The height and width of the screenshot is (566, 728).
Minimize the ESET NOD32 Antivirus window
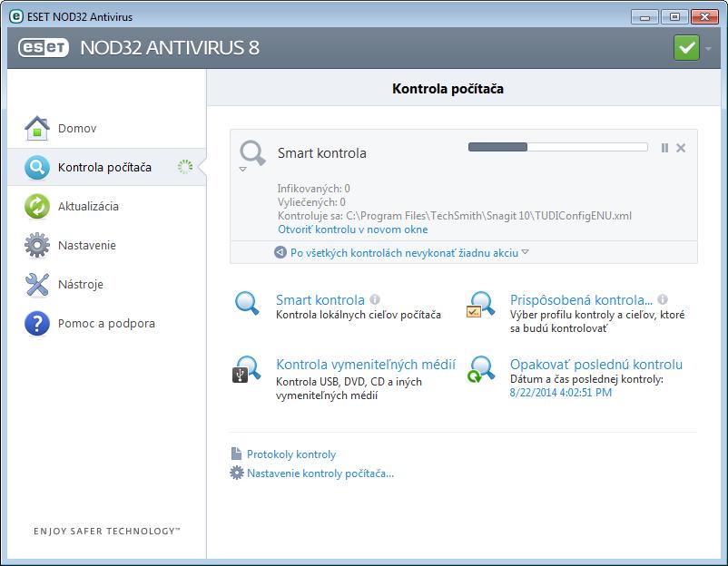coord(644,17)
